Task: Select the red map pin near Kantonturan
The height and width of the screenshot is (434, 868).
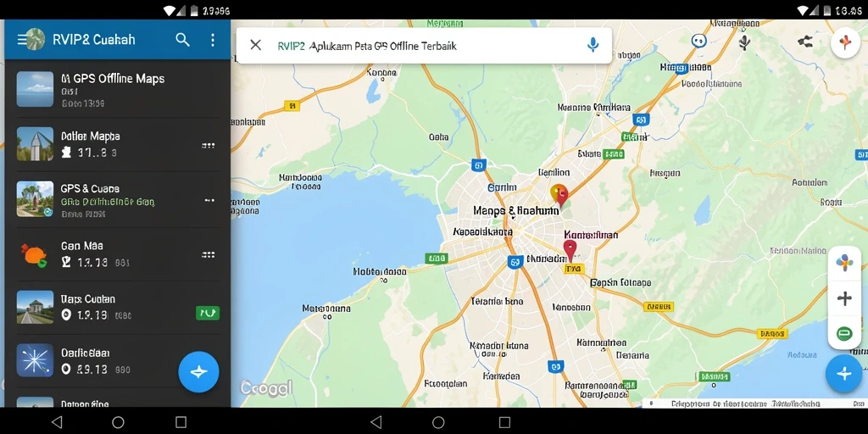Action: tap(570, 251)
